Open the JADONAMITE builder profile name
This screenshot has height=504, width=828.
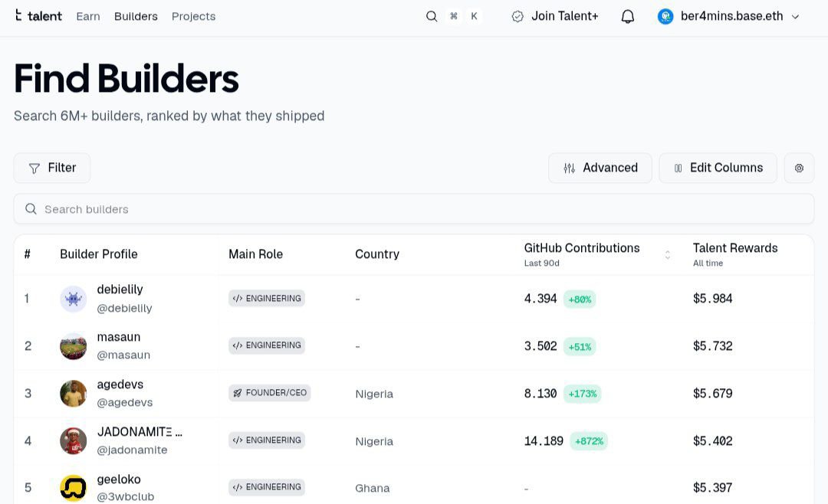[140, 432]
